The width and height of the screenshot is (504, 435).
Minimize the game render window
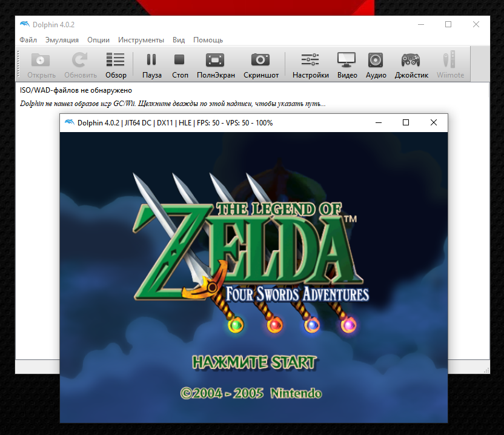(x=379, y=122)
